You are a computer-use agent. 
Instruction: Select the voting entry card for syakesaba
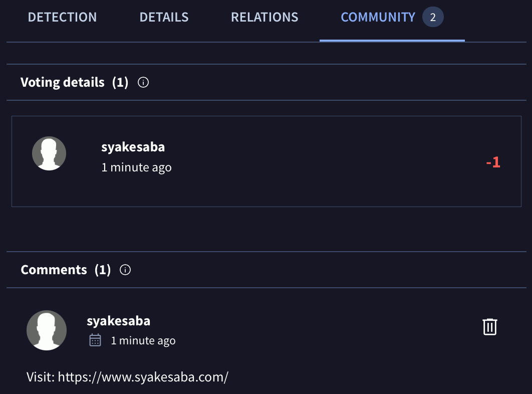(x=266, y=161)
